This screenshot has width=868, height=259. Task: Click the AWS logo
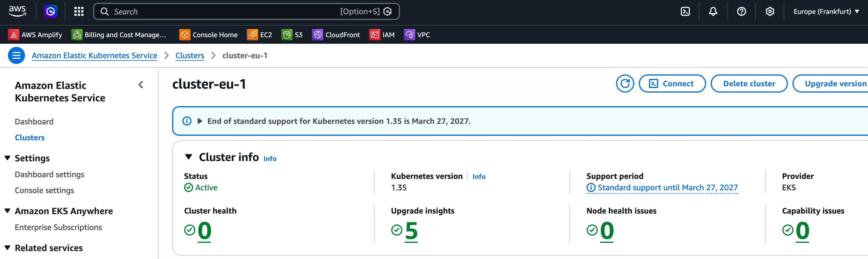point(17,11)
